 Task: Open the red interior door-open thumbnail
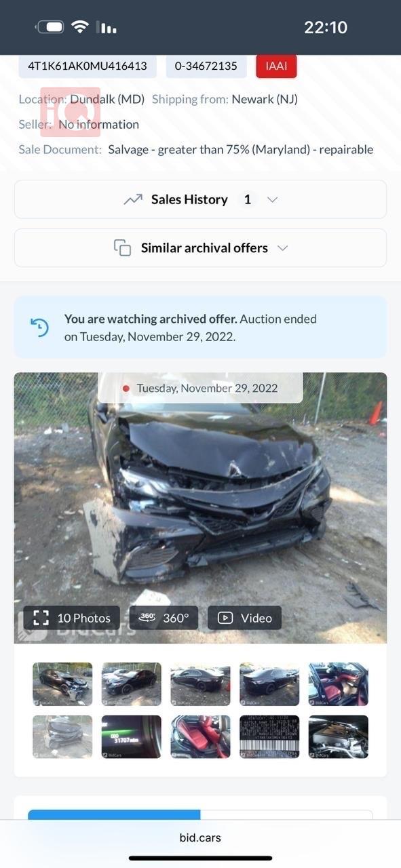tap(339, 684)
